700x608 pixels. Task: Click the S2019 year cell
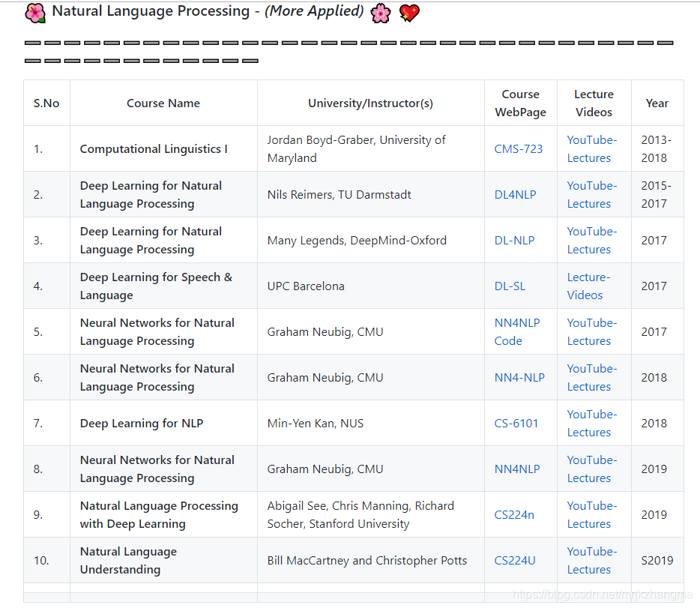click(x=657, y=561)
